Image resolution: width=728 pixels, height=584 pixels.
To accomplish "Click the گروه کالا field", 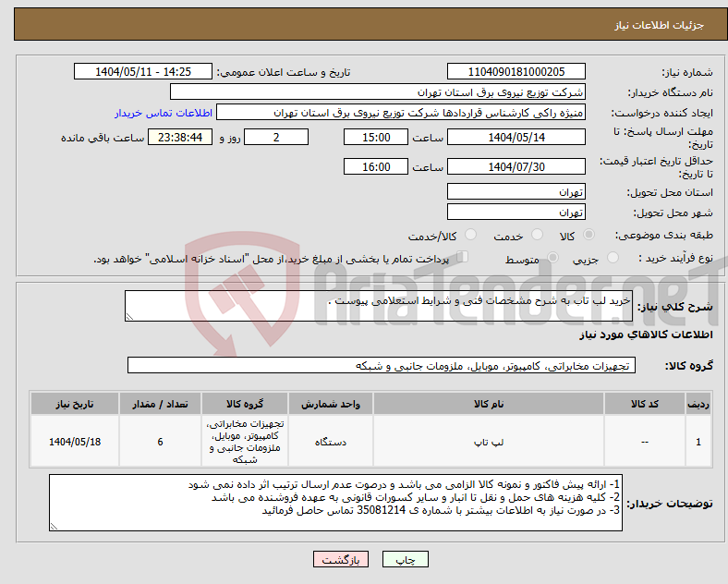I will [x=382, y=365].
